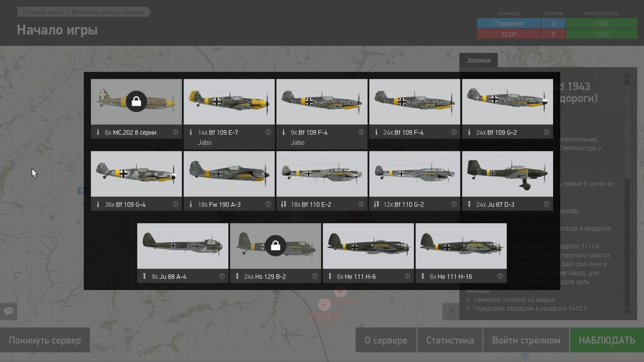Collapse the mission panel arrow

(451, 312)
